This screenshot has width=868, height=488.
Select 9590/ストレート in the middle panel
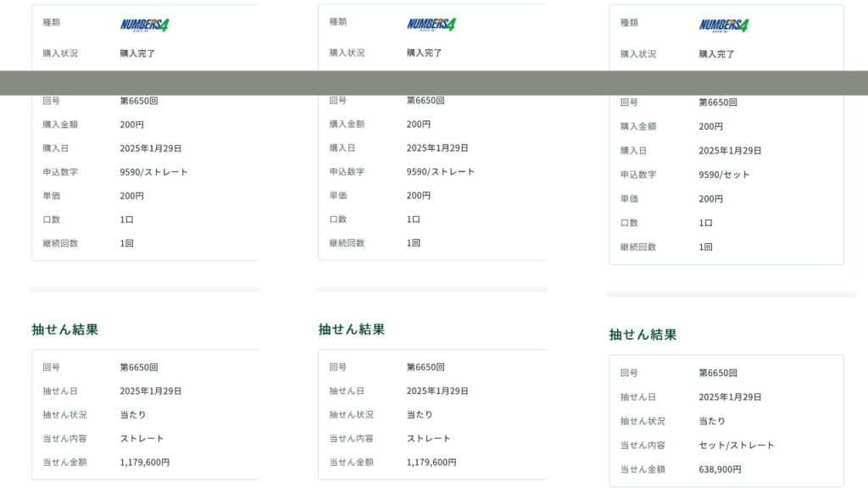(440, 171)
